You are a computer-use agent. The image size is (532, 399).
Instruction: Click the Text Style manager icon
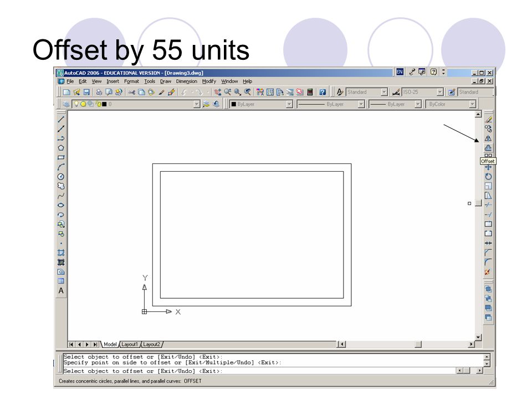point(340,92)
